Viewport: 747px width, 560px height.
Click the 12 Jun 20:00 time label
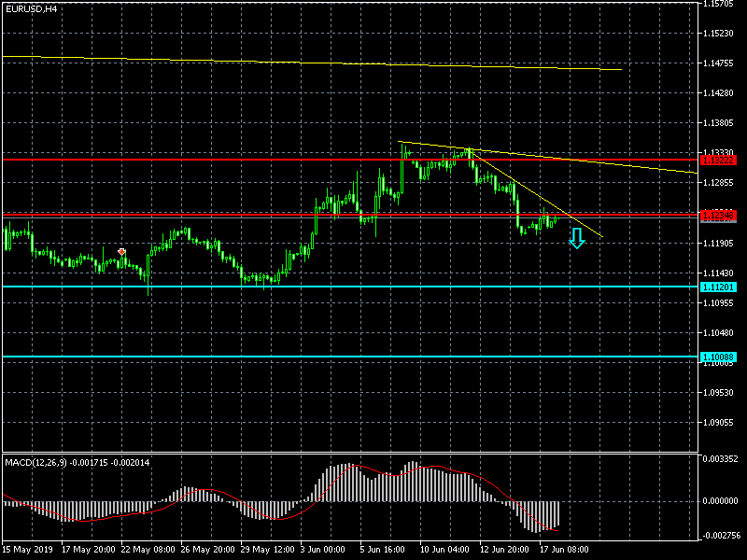(x=504, y=550)
